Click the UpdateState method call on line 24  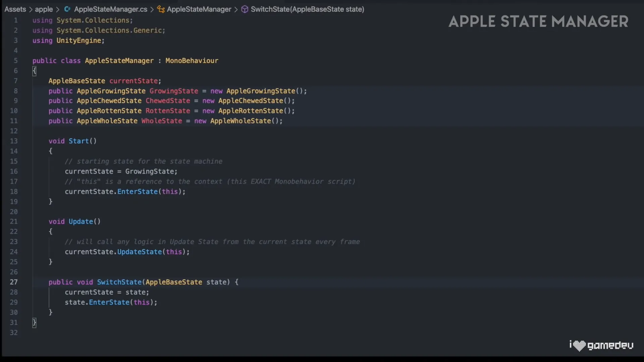tap(139, 252)
